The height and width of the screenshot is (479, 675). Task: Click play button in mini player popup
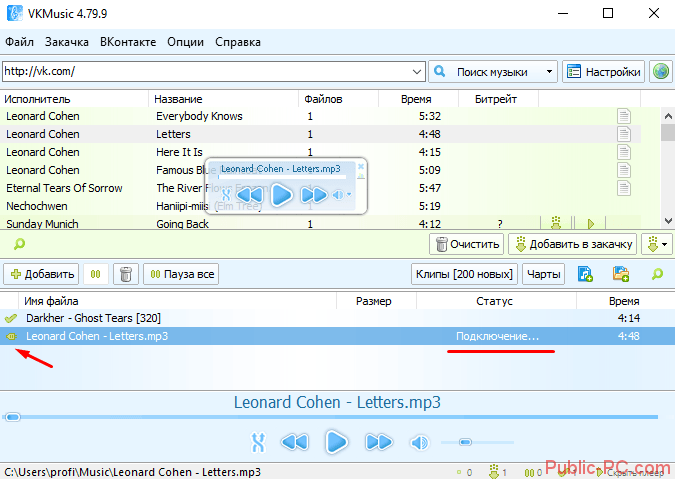pos(282,195)
